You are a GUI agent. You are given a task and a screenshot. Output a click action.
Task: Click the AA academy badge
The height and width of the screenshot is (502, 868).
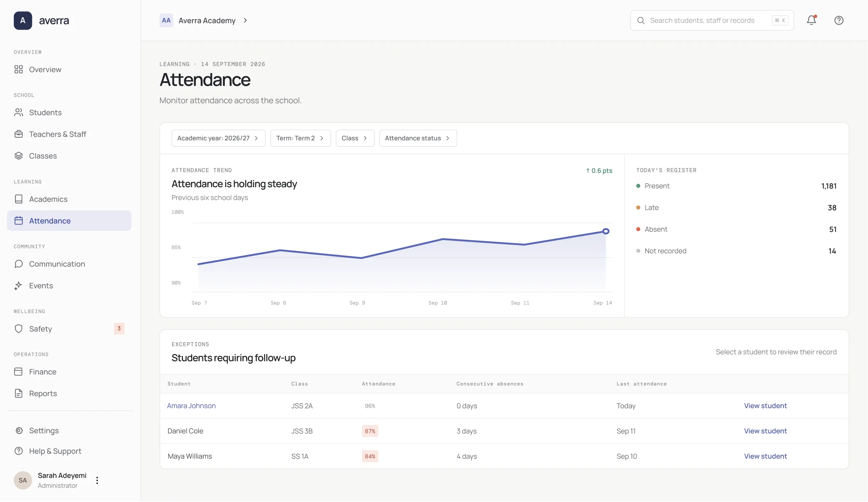(166, 20)
